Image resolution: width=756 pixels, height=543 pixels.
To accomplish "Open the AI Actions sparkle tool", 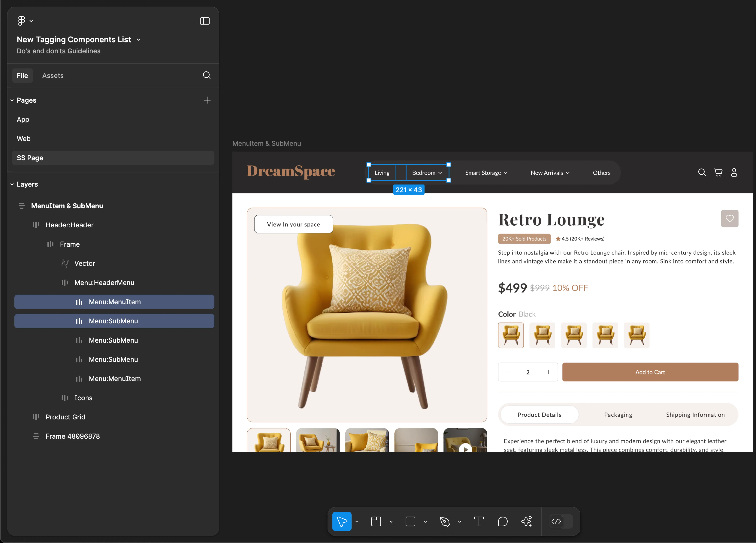I will pyautogui.click(x=527, y=521).
